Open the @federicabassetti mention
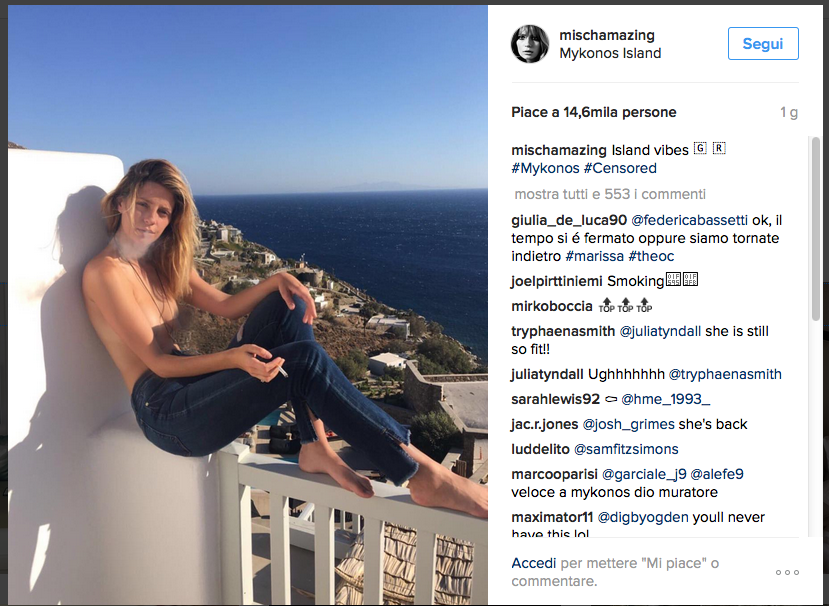The image size is (829, 606). [x=696, y=220]
